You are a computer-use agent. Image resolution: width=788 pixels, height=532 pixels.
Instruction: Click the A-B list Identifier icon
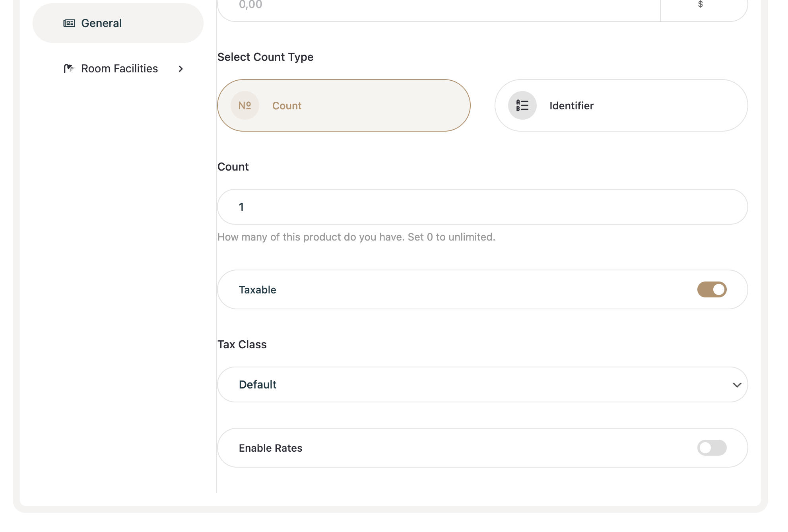(x=522, y=105)
